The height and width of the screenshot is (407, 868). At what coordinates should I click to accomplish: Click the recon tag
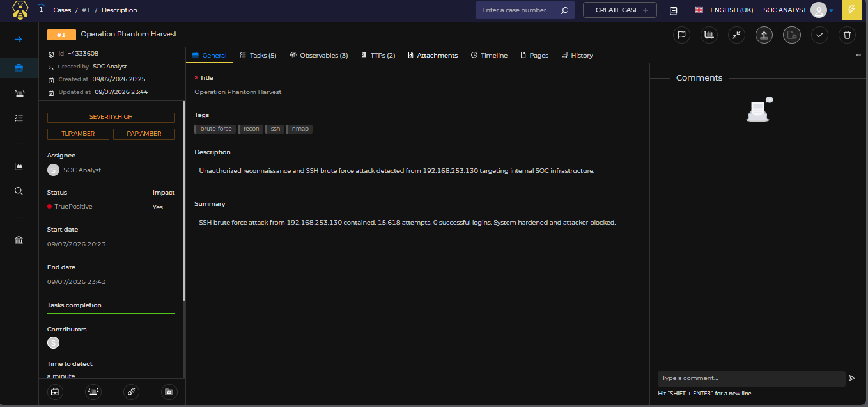point(251,129)
